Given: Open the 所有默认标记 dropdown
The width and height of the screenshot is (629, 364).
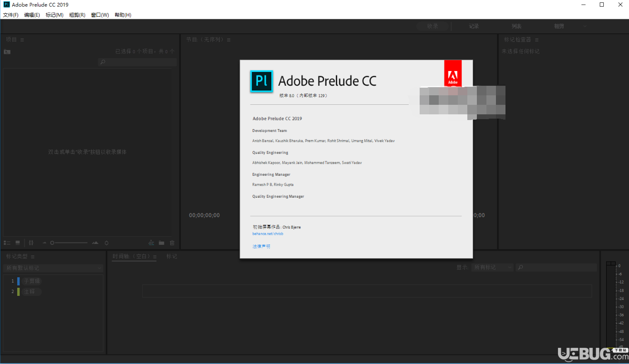Looking at the screenshot, I should tap(53, 268).
